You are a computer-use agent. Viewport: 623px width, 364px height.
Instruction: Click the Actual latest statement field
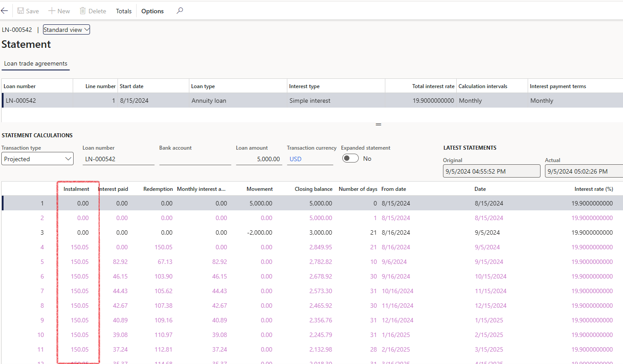click(x=584, y=171)
